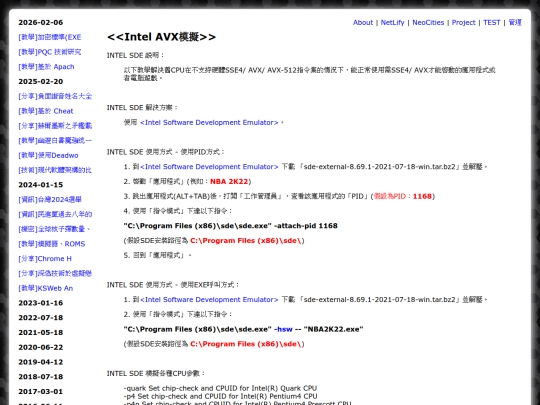Open the sidebar article mentioning (EXE
The image size is (540, 405).
click(50, 37)
